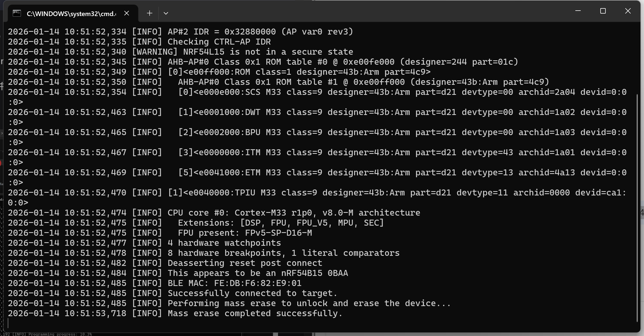Expand the new tab profile dropdown chevron
This screenshot has width=644, height=336.
166,13
